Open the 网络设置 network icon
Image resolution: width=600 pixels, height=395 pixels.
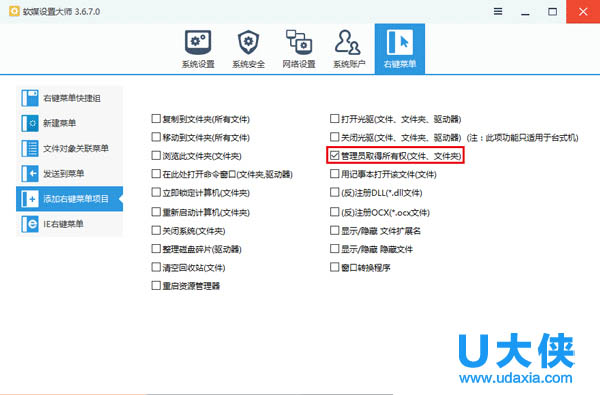pyautogui.click(x=299, y=42)
